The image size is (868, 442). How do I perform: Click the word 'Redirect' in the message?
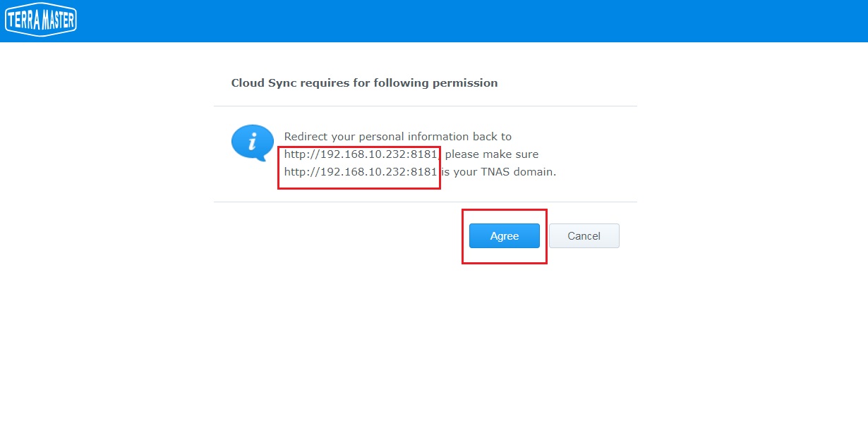coord(306,137)
